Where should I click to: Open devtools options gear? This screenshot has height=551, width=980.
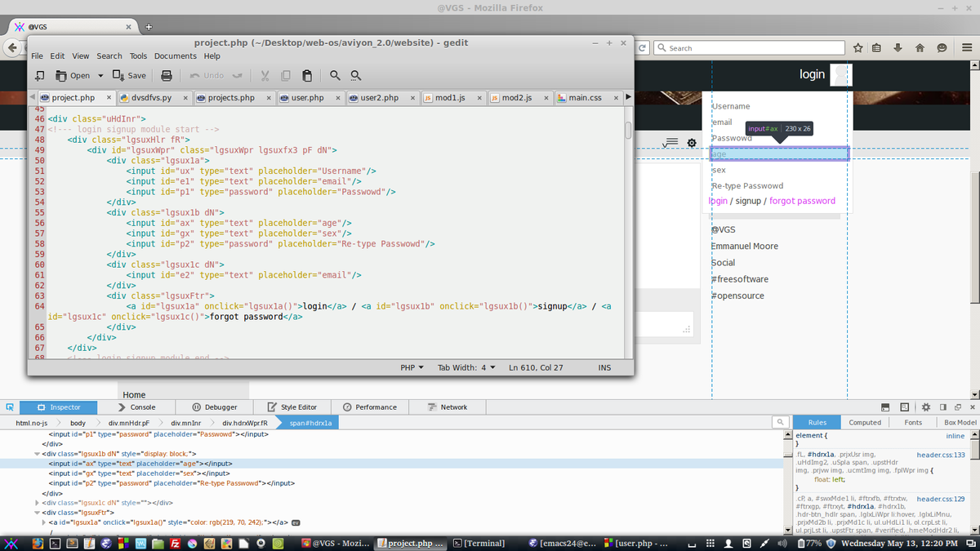pyautogui.click(x=926, y=407)
